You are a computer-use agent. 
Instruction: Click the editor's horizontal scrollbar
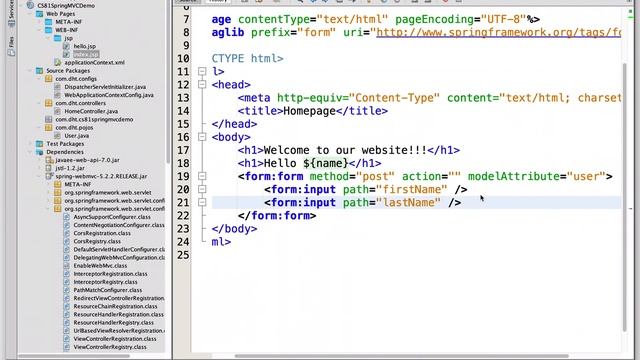402,356
